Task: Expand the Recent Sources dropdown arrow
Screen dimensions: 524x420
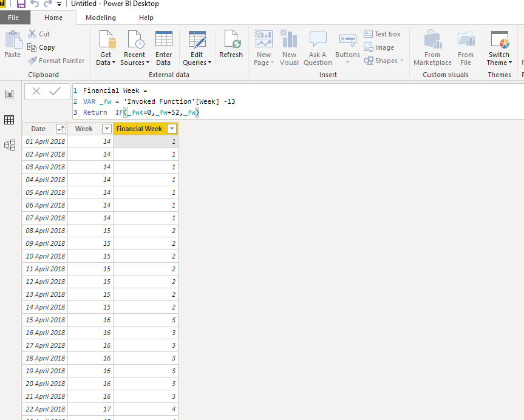Action: point(148,63)
